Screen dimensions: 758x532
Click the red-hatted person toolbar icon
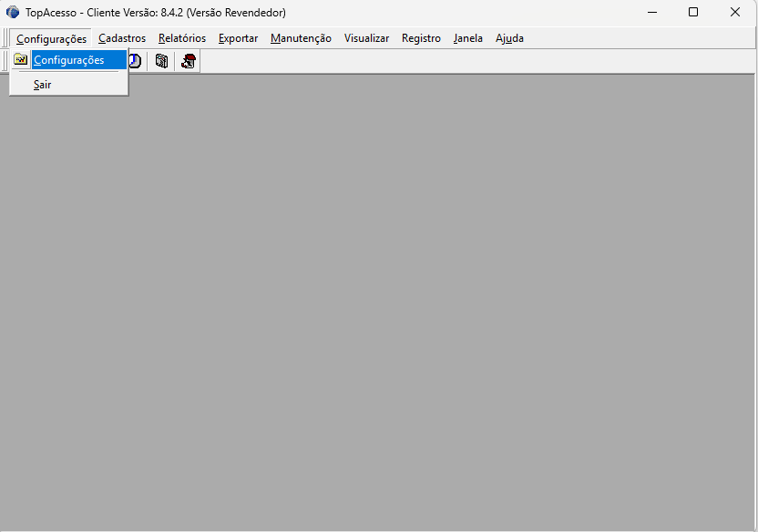(189, 61)
